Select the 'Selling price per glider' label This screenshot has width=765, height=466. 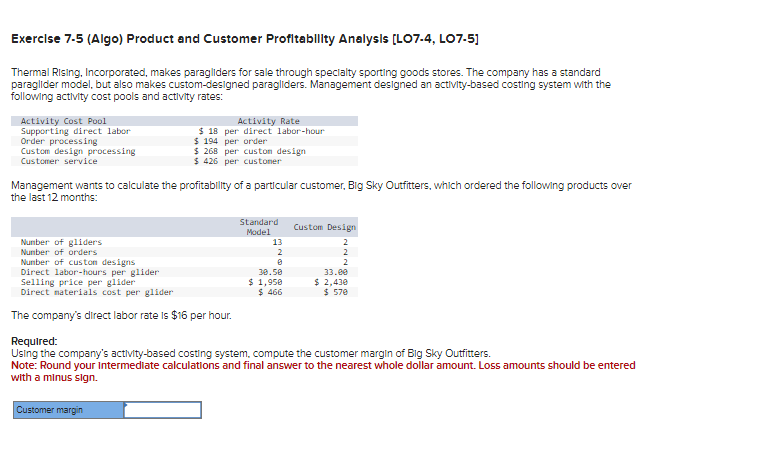point(78,282)
